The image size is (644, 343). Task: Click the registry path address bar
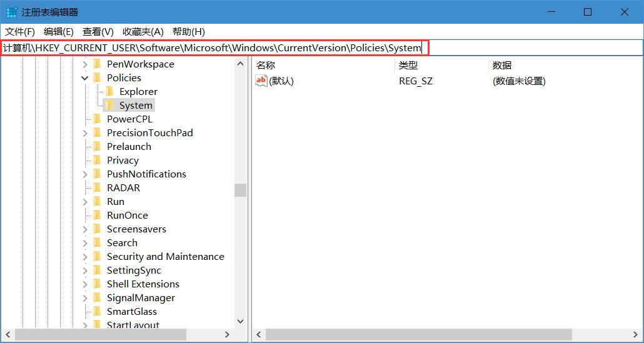point(213,48)
